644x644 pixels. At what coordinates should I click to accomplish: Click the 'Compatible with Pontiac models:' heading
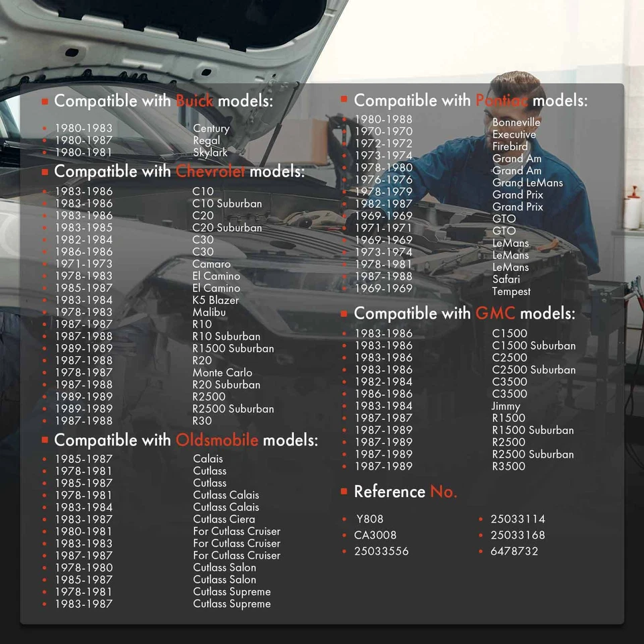471,101
